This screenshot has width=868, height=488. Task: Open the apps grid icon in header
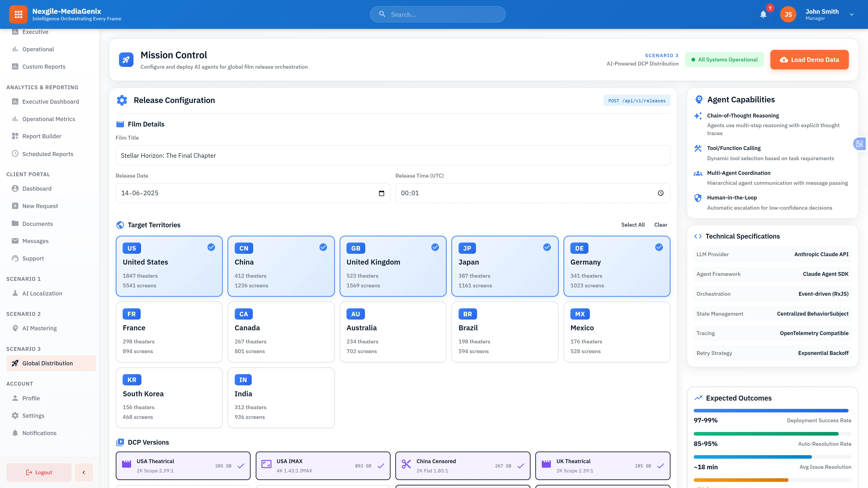[x=18, y=14]
